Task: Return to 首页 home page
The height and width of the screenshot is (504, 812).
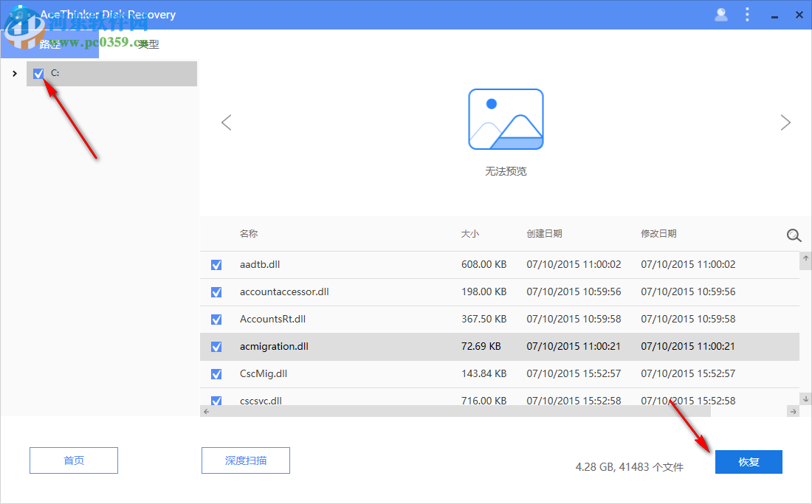Action: point(73,460)
